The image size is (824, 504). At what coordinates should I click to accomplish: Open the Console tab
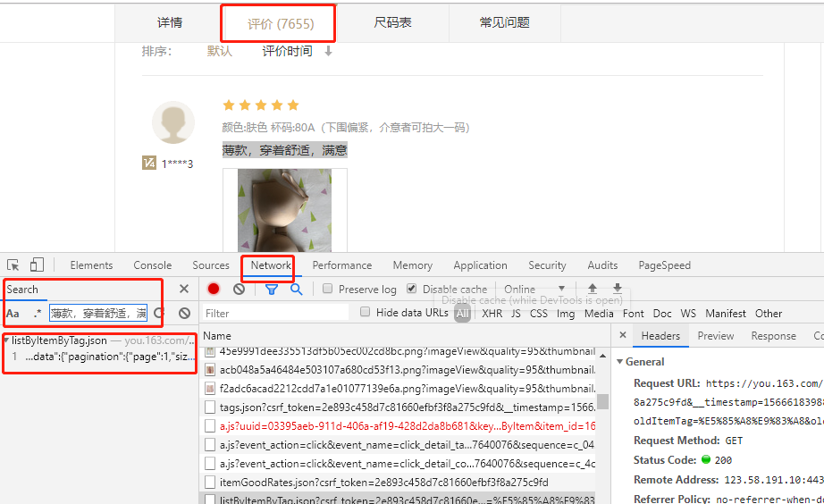pyautogui.click(x=153, y=265)
